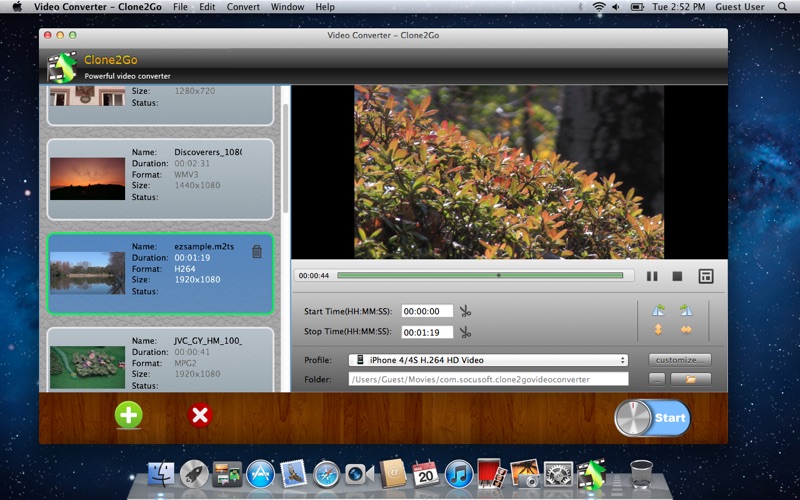This screenshot has height=500, width=800.
Task: Click the 00:02:31 duration value
Action: tap(192, 163)
